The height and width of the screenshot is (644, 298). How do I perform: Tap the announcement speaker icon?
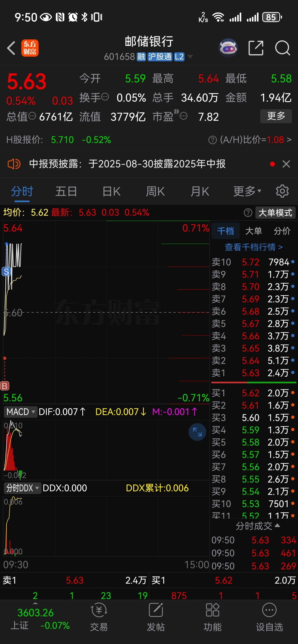pos(14,164)
